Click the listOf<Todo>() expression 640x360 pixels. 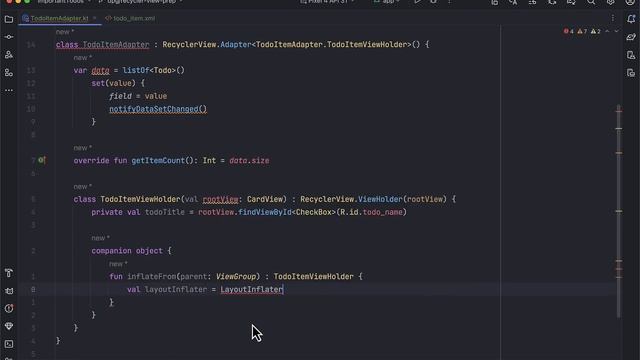point(153,70)
